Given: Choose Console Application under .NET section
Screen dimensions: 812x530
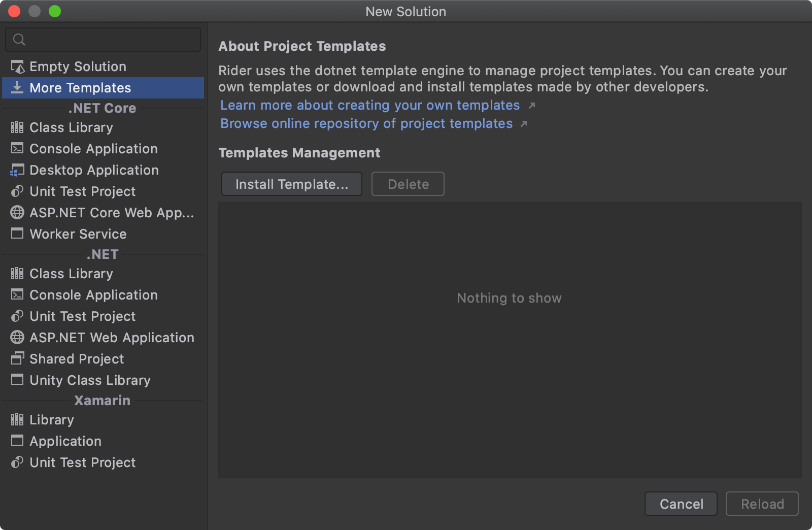Looking at the screenshot, I should 103,295.
